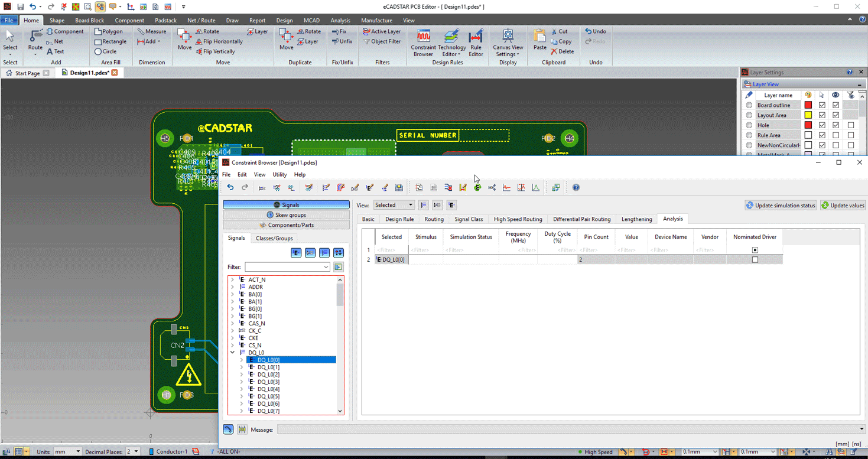Image resolution: width=868 pixels, height=459 pixels.
Task: Open the Skew groups section
Action: [x=286, y=215]
